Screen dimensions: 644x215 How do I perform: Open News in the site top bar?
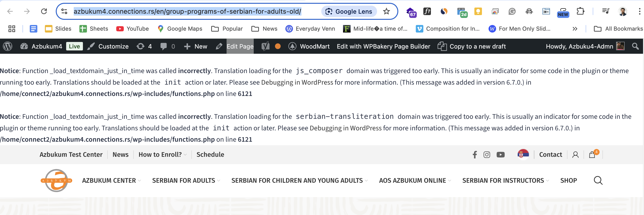120,155
